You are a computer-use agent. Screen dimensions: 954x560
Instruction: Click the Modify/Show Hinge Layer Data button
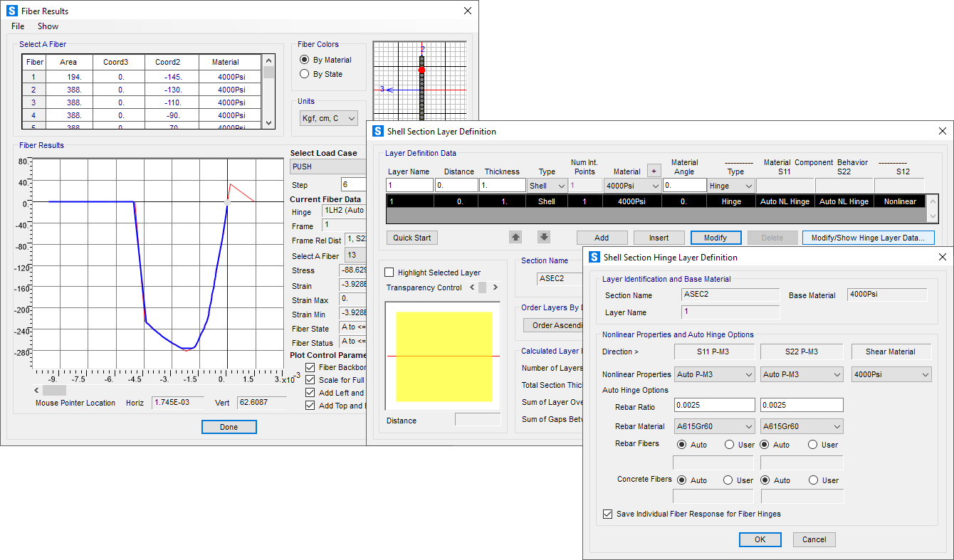[868, 238]
